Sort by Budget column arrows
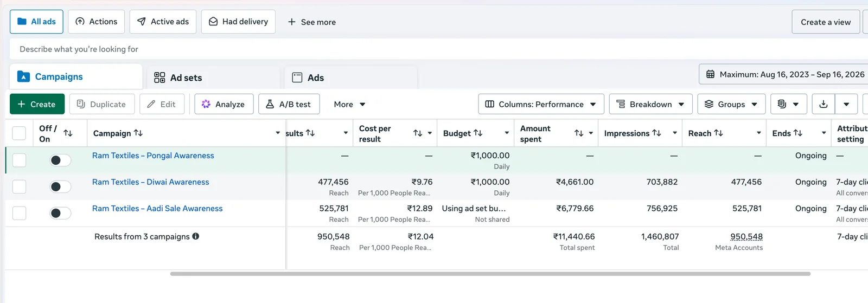The height and width of the screenshot is (303, 868). pyautogui.click(x=478, y=133)
